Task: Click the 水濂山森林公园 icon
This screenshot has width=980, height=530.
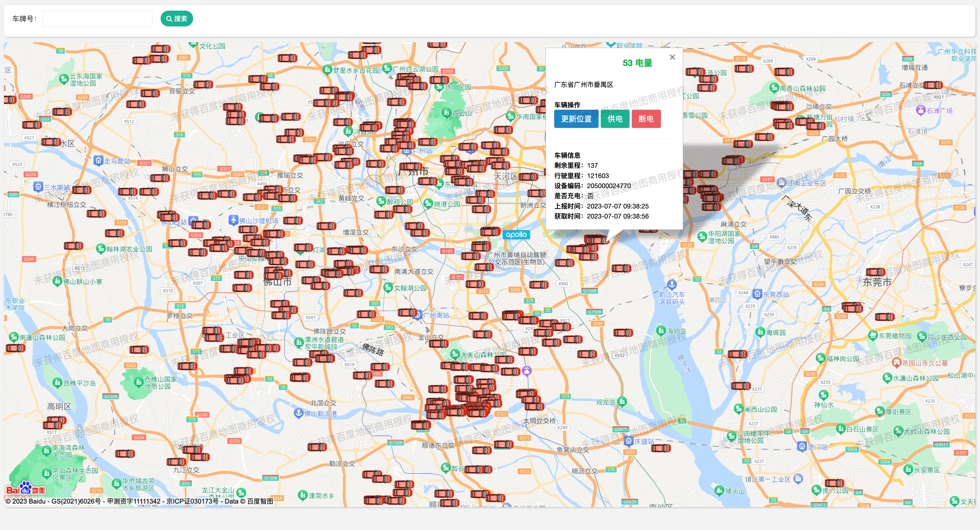Action: point(887,377)
